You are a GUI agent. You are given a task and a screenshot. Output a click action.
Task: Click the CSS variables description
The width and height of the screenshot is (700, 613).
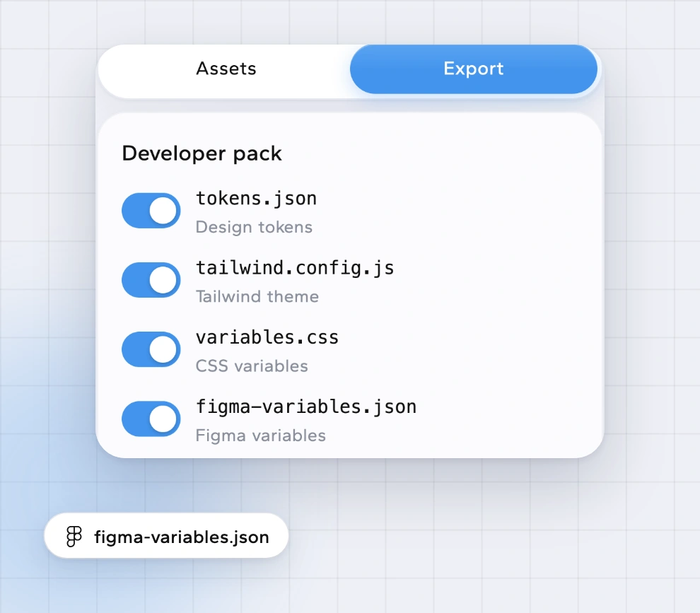[252, 366]
